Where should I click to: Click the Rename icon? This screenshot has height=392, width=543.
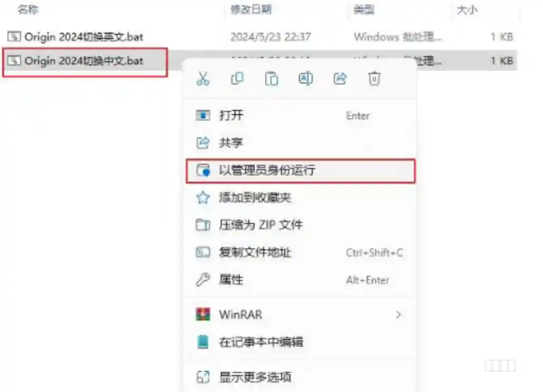305,79
